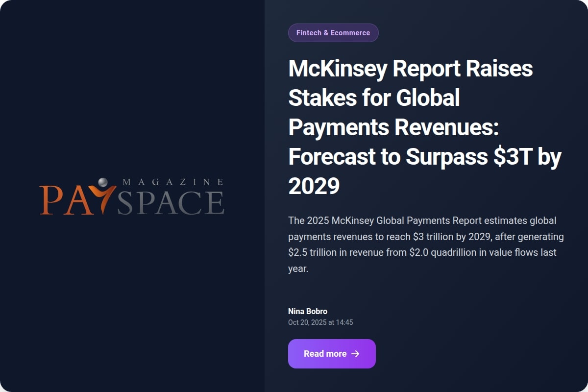Click the PaySpace Magazine logo

coord(132,196)
